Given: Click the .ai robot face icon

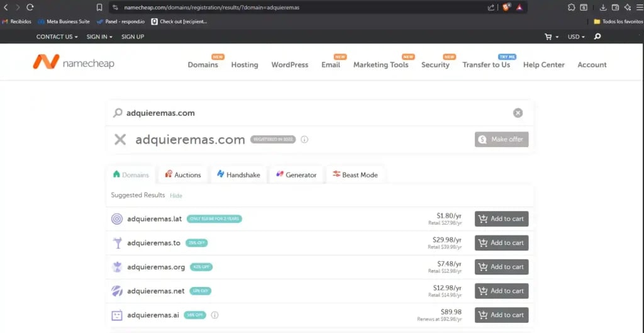Looking at the screenshot, I should tap(117, 315).
